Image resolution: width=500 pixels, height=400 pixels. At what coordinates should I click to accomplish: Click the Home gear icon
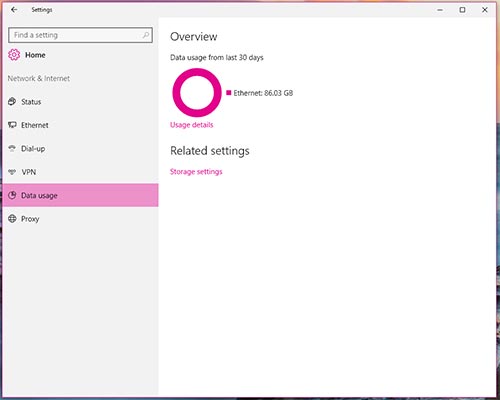click(x=14, y=55)
